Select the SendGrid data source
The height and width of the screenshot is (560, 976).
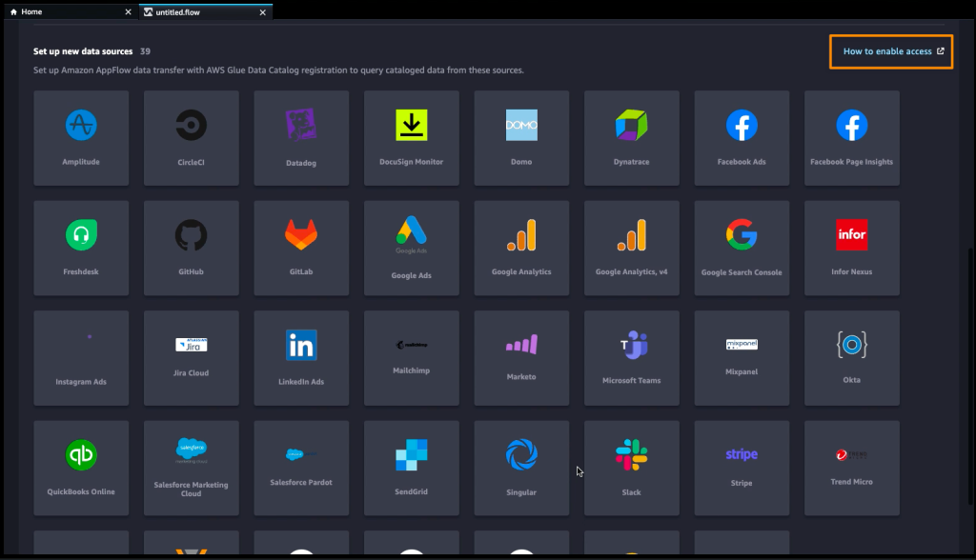click(412, 469)
